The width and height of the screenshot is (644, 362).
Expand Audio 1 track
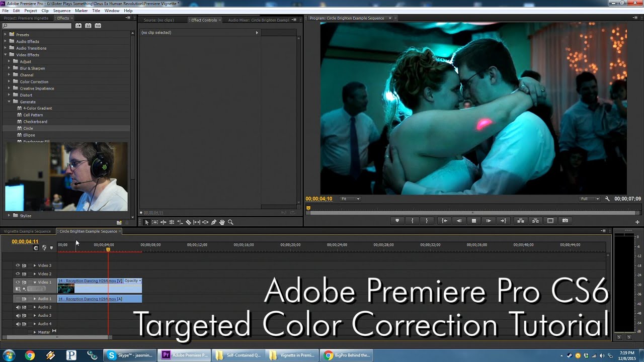click(x=35, y=299)
